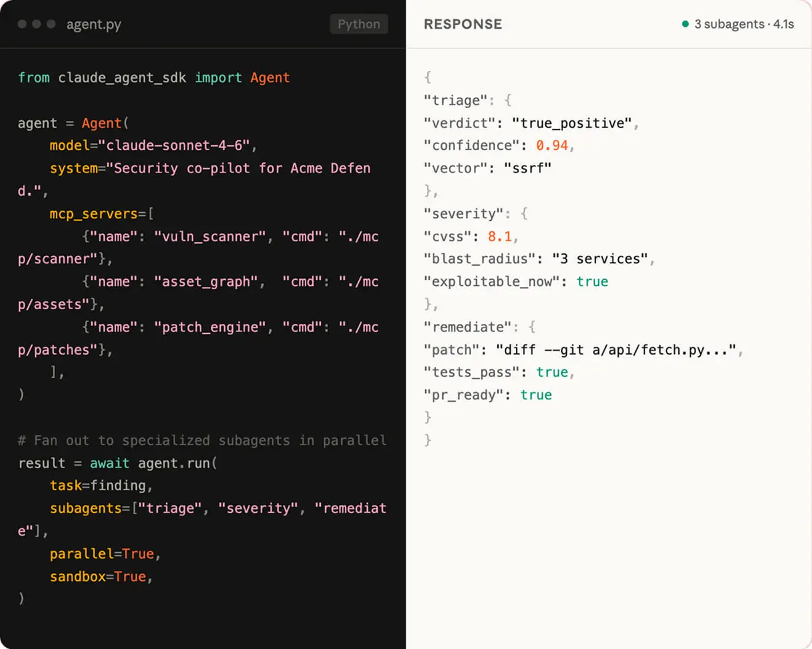Image resolution: width=812 pixels, height=649 pixels.
Task: Select the agent.py file tab
Action: pos(94,25)
